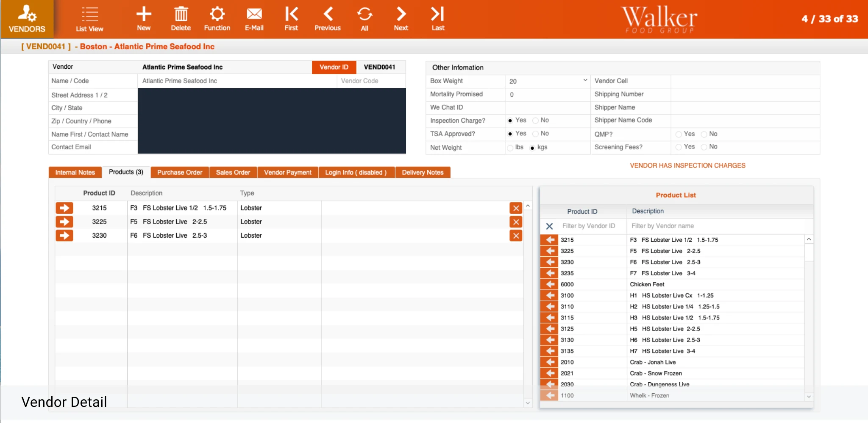Edit the Mortality Promised field
The width and height of the screenshot is (868, 423).
(548, 95)
